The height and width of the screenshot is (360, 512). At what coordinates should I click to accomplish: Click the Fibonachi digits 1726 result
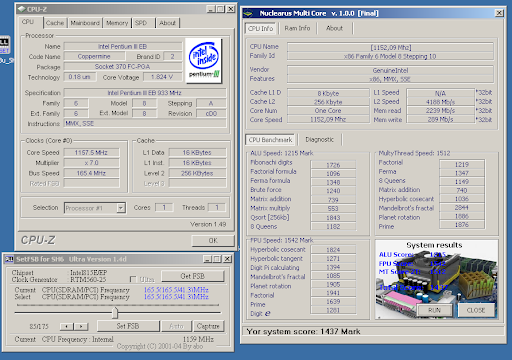[x=333, y=165]
